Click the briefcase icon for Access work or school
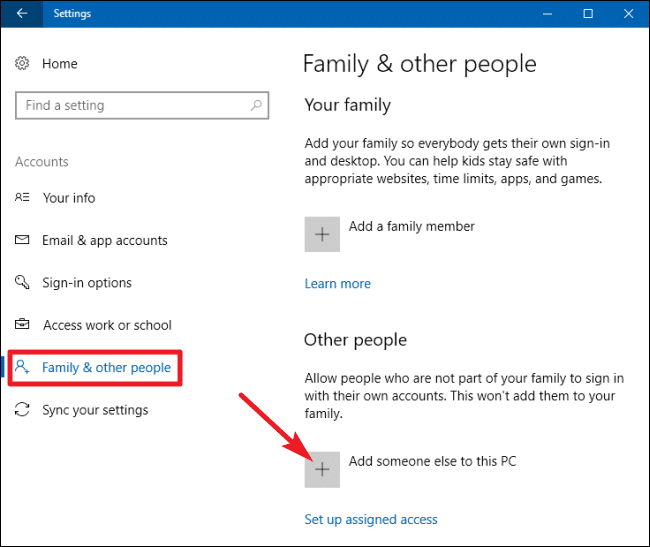Image resolution: width=650 pixels, height=547 pixels. (x=23, y=325)
